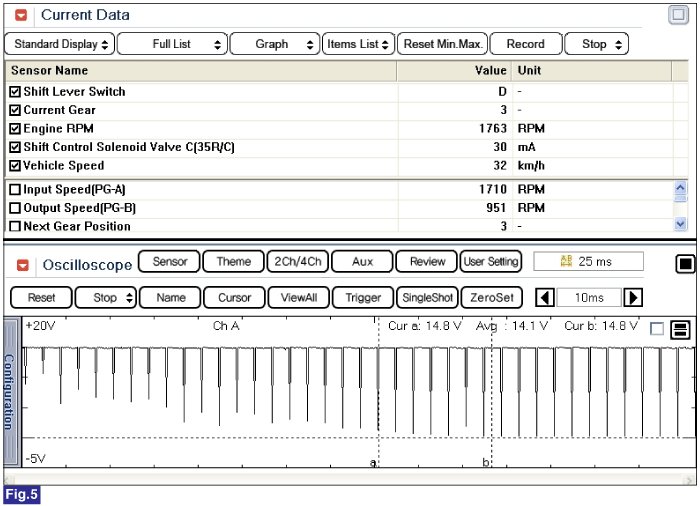This screenshot has height=506, width=700.
Task: Open the Graph dropdown
Action: point(275,44)
